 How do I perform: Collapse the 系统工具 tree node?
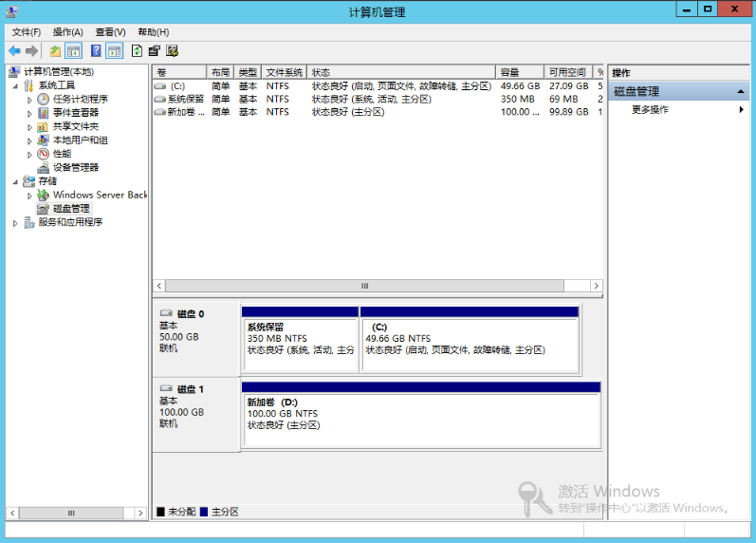15,86
